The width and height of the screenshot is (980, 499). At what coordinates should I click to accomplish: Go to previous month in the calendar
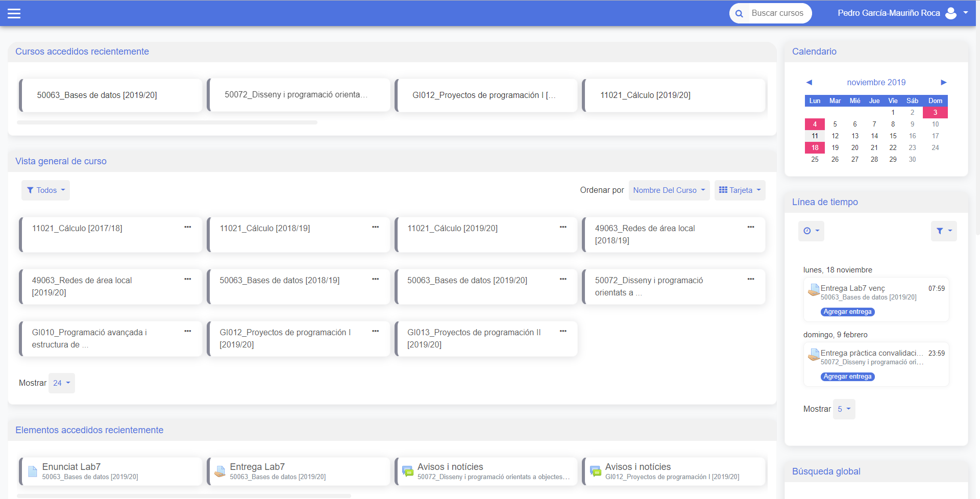(809, 82)
